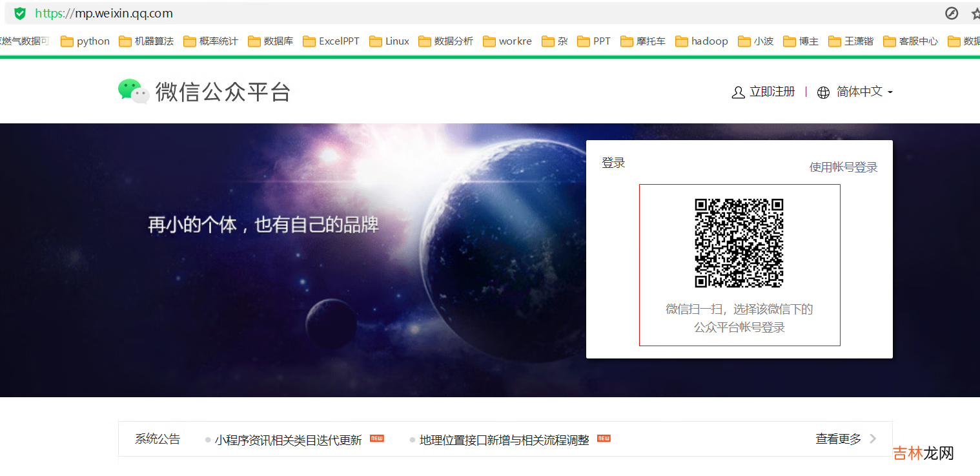This screenshot has width=980, height=476.
Task: Open announcement 地理位置接口新增与相关流程调整
Action: click(x=504, y=440)
